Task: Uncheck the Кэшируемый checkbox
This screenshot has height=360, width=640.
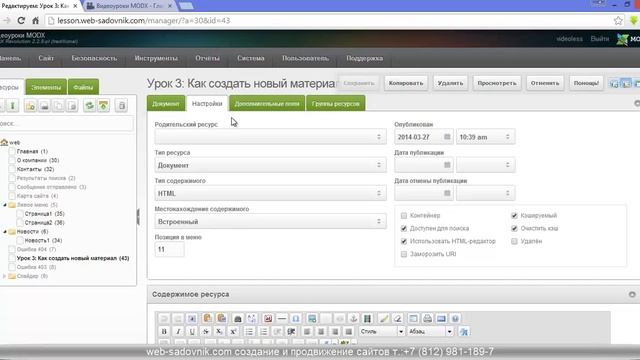Action: pyautogui.click(x=514, y=216)
